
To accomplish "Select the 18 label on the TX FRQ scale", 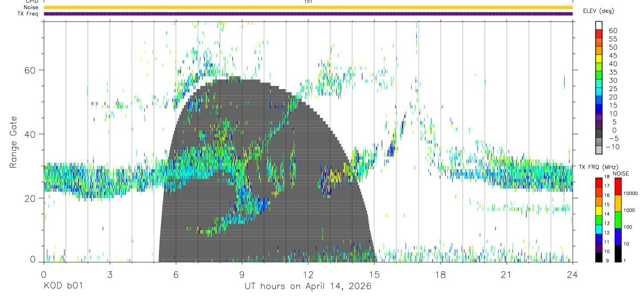I will pyautogui.click(x=607, y=177).
